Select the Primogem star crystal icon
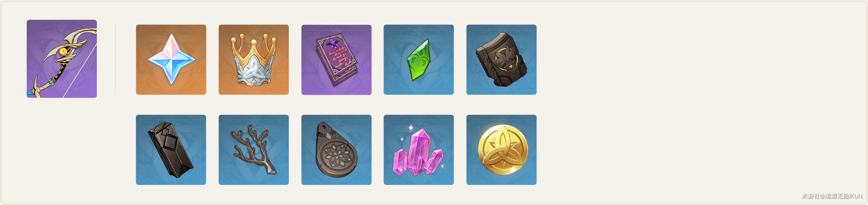 [171, 59]
